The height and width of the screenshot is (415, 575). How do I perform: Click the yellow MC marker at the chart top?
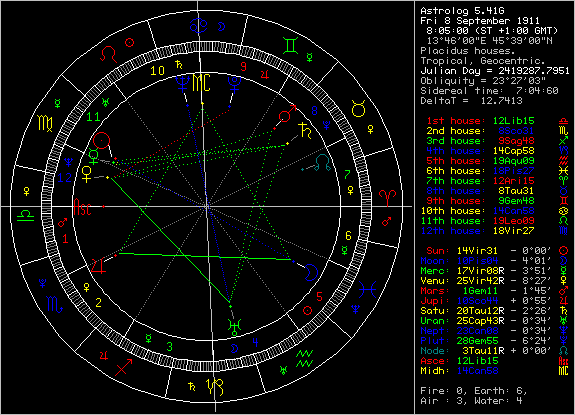(201, 83)
